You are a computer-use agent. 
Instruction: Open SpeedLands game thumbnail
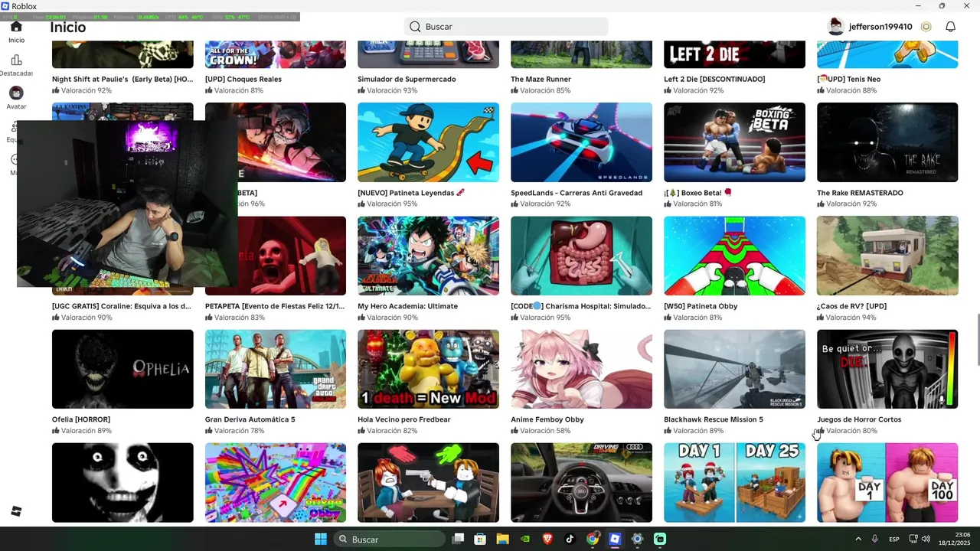click(581, 142)
